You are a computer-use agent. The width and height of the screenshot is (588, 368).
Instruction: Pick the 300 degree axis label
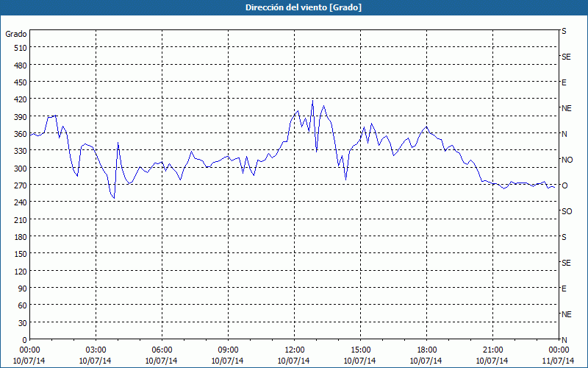(x=21, y=169)
